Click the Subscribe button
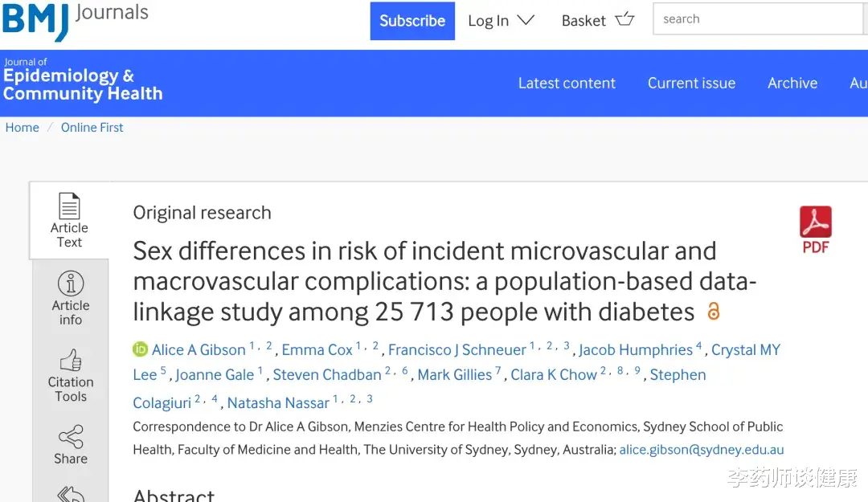 pos(412,21)
